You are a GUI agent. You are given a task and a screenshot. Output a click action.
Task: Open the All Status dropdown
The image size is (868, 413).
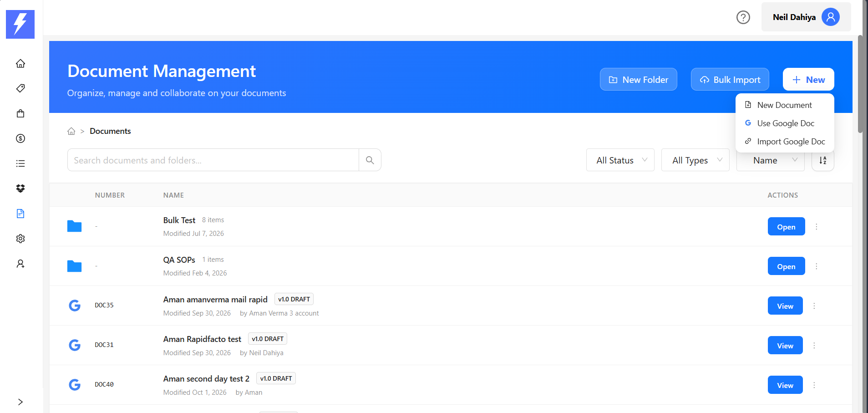pyautogui.click(x=620, y=160)
